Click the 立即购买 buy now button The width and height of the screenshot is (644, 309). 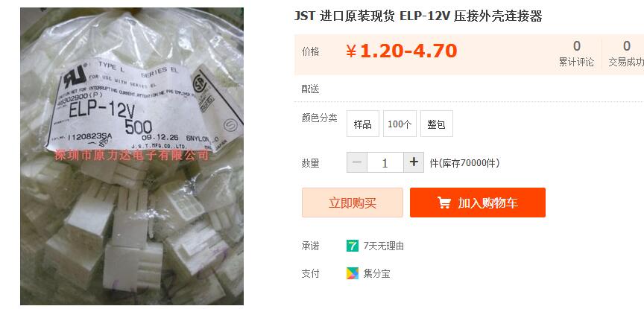coord(353,203)
